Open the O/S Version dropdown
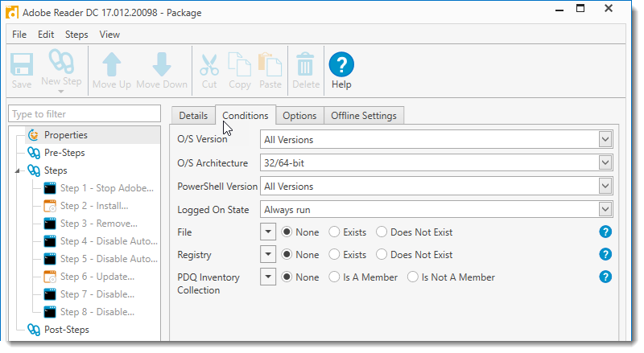The width and height of the screenshot is (644, 353). click(605, 140)
